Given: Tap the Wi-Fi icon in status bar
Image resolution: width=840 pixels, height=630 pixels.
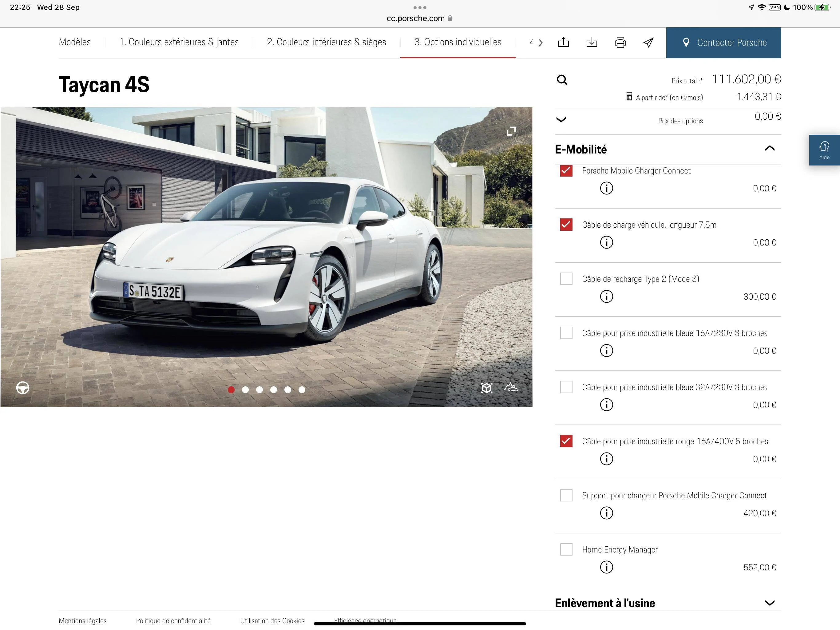Looking at the screenshot, I should (762, 7).
